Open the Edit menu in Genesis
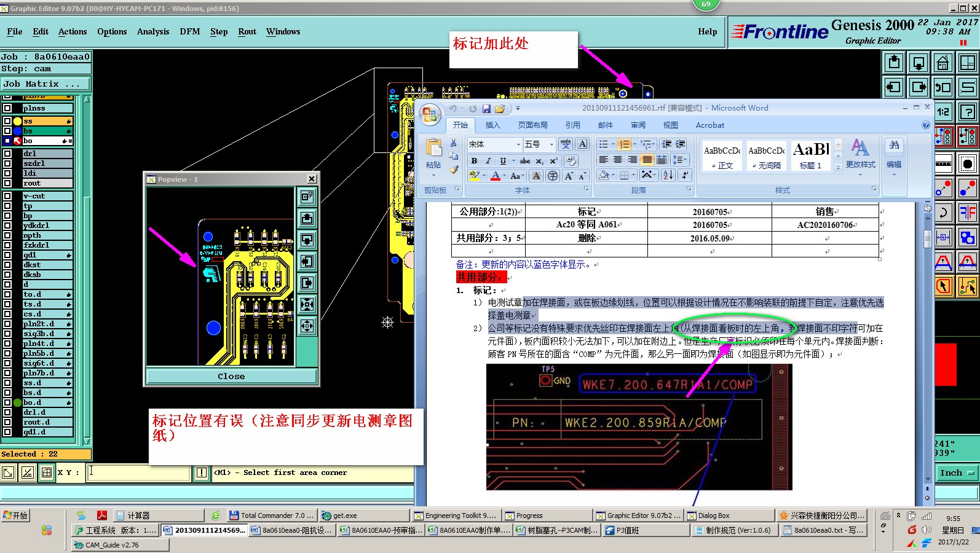Screen dimensions: 980x553 (x=41, y=31)
